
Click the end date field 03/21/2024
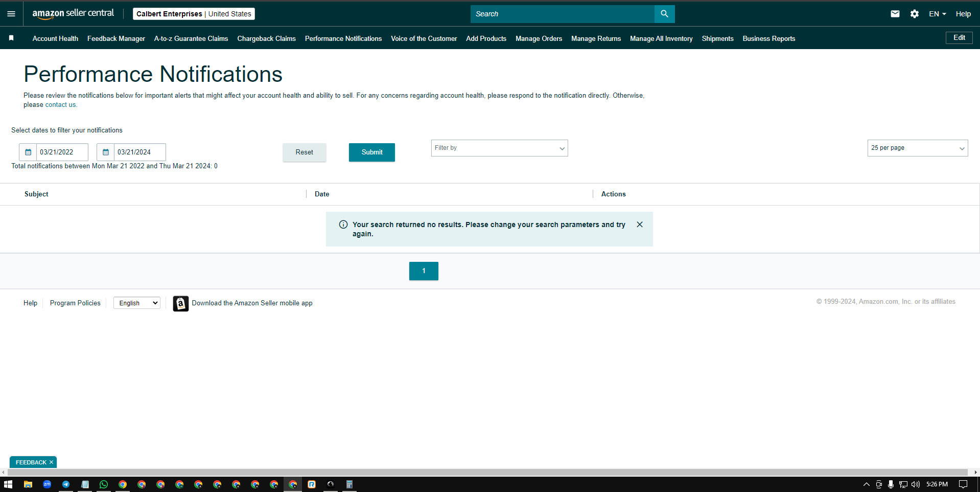[x=139, y=152]
